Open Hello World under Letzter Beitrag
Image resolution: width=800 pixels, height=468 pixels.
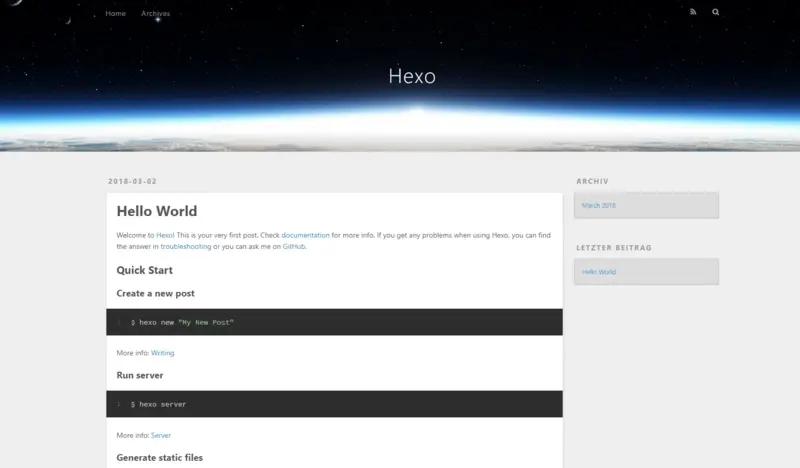pos(599,272)
